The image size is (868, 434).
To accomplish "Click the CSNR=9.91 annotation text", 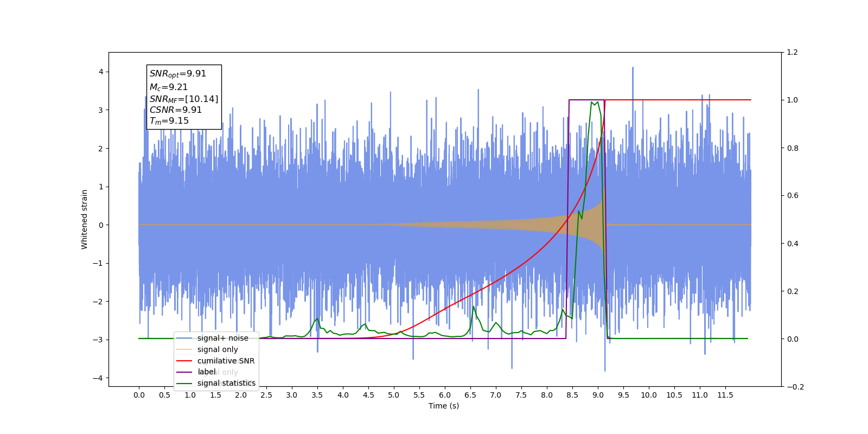I will 176,110.
